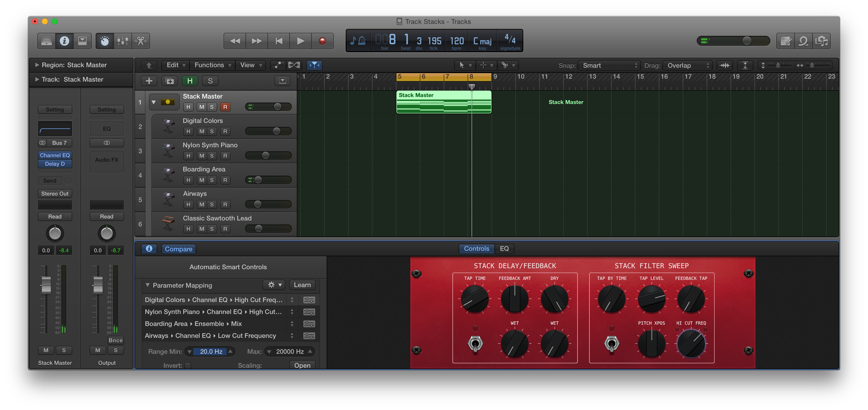Solo the Classic Sawtooth Lead track
The width and height of the screenshot is (868, 410).
pyautogui.click(x=212, y=229)
